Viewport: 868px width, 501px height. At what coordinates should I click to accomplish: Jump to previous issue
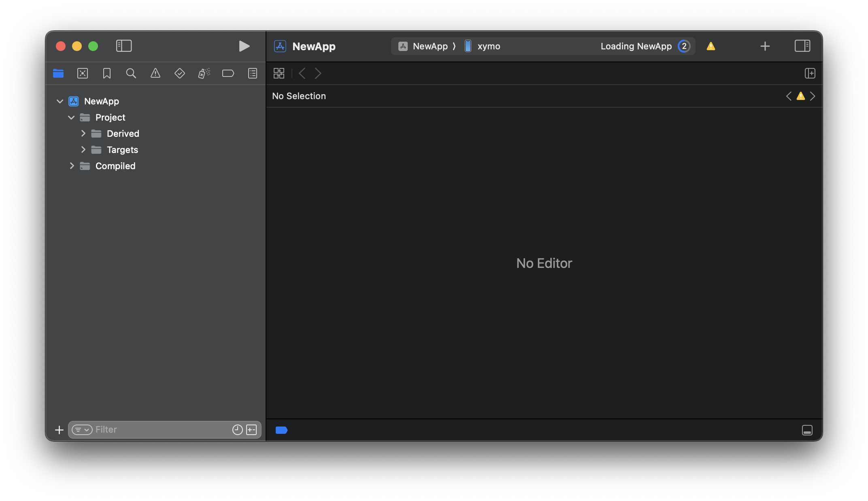789,96
